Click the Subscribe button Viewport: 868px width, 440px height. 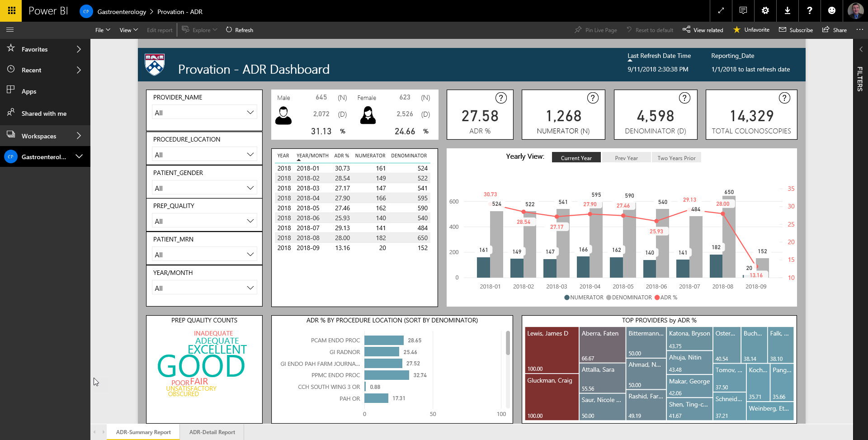pyautogui.click(x=796, y=30)
